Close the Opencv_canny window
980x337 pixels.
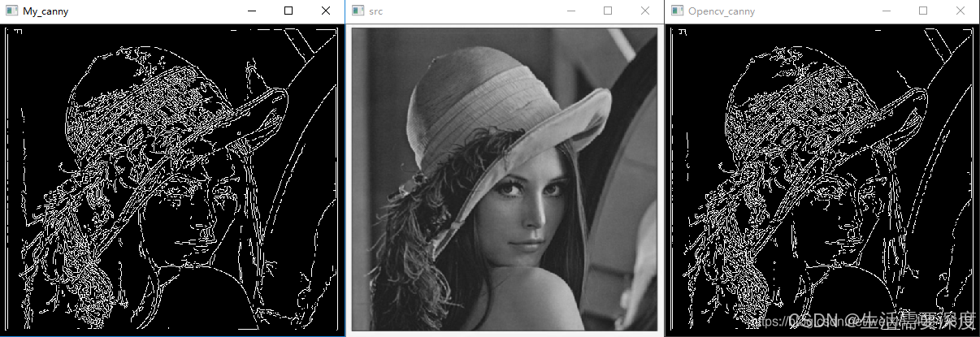pos(960,11)
